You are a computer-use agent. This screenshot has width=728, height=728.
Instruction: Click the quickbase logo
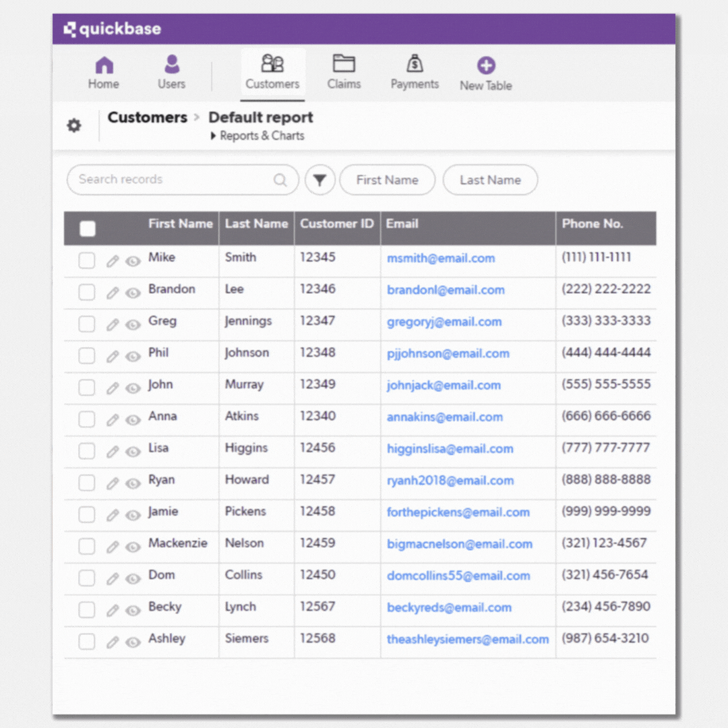click(x=112, y=29)
